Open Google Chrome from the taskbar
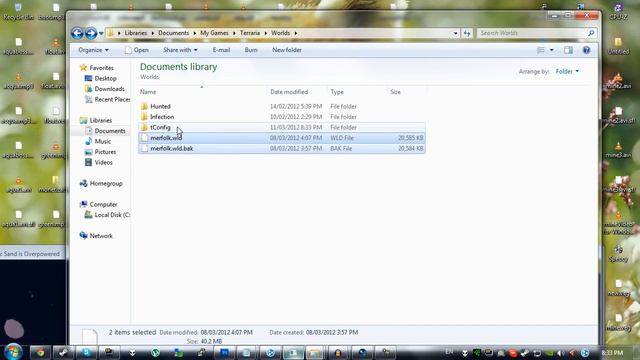Screen dimensions: 640x360 coord(40,353)
